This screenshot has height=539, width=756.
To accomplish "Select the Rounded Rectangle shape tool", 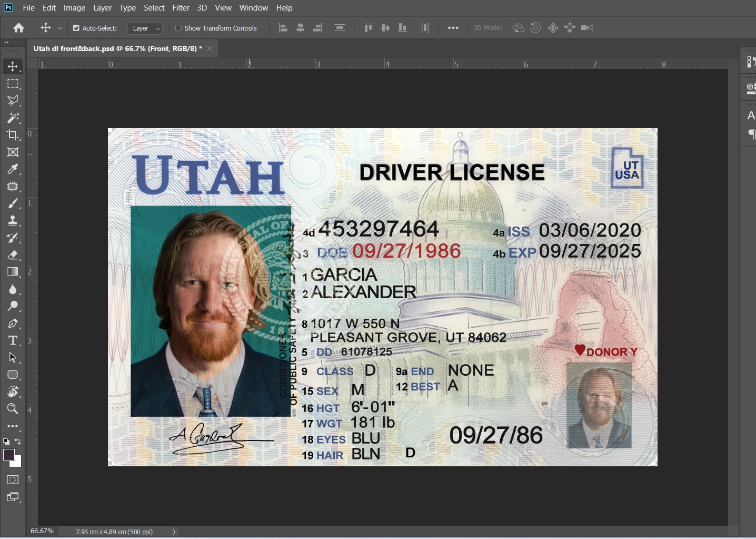I will (x=13, y=375).
